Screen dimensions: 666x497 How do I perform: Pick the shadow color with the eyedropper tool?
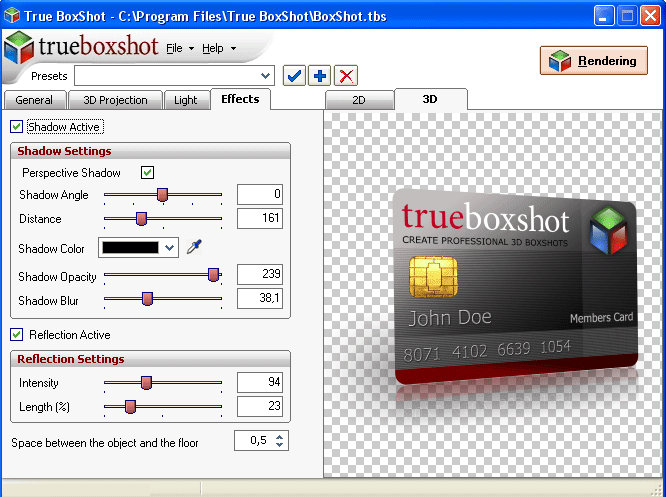coord(194,247)
